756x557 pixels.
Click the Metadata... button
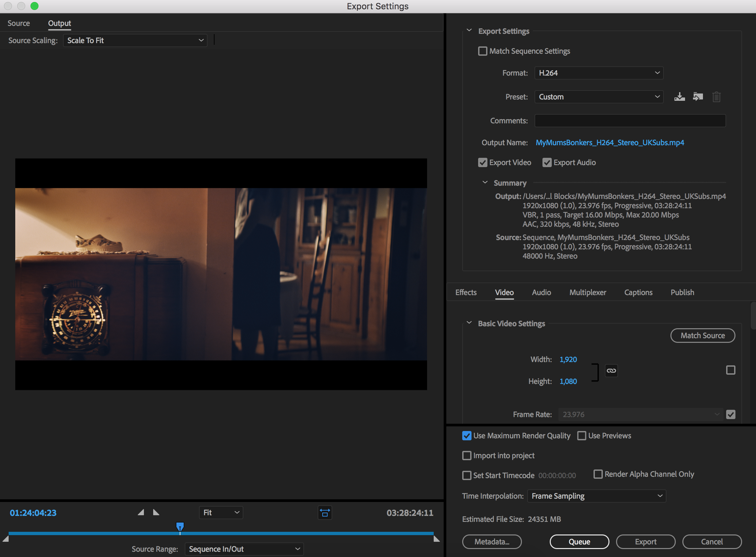pyautogui.click(x=492, y=541)
